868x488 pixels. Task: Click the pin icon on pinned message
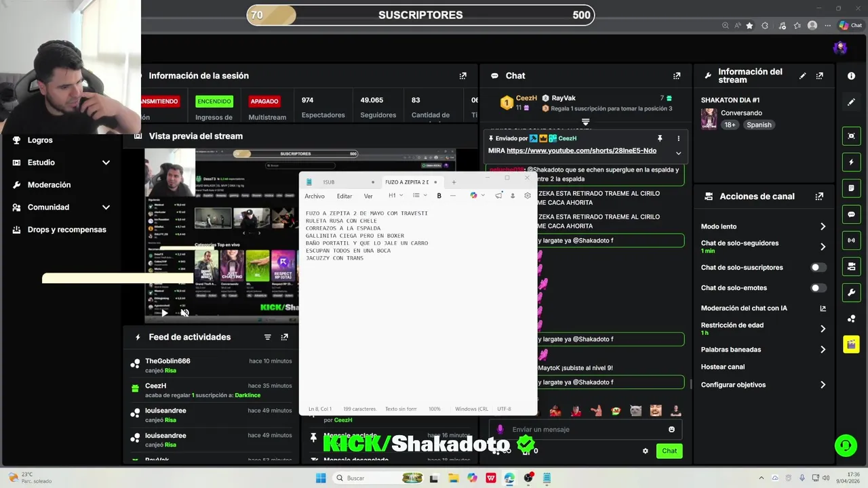(659, 138)
